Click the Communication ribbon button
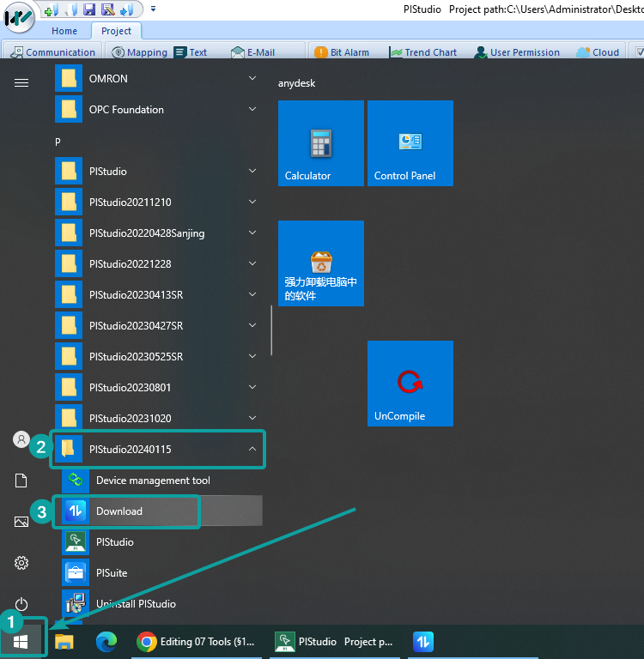 tap(52, 52)
